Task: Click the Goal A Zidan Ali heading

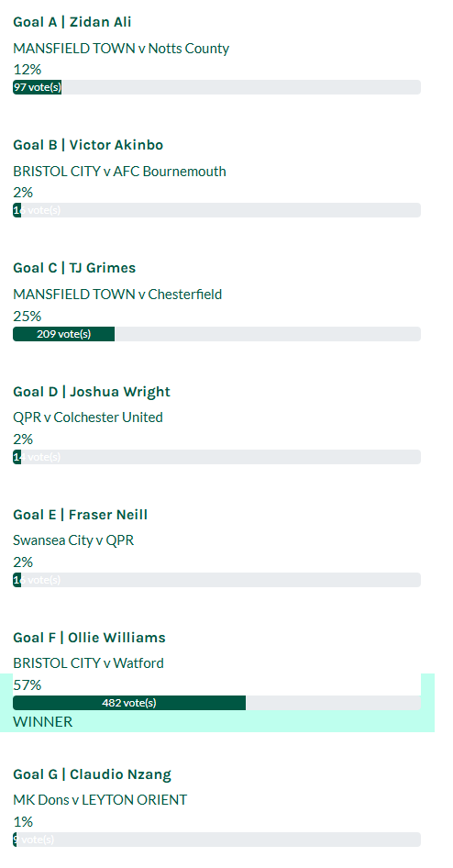Action: (72, 22)
